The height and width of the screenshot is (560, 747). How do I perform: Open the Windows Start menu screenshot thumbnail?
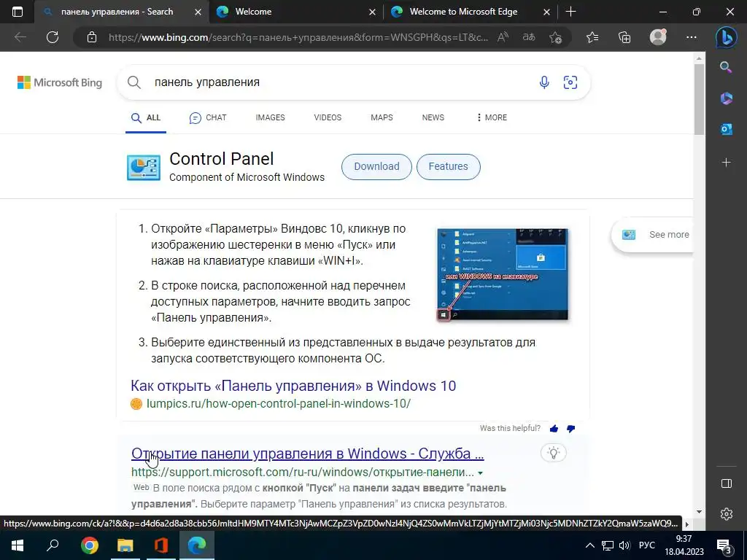[503, 274]
